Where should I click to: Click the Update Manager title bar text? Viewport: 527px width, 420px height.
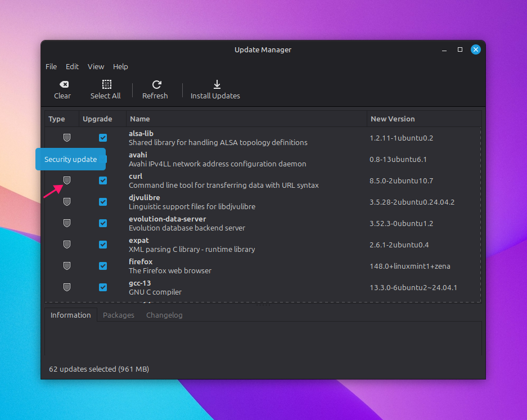pos(263,49)
